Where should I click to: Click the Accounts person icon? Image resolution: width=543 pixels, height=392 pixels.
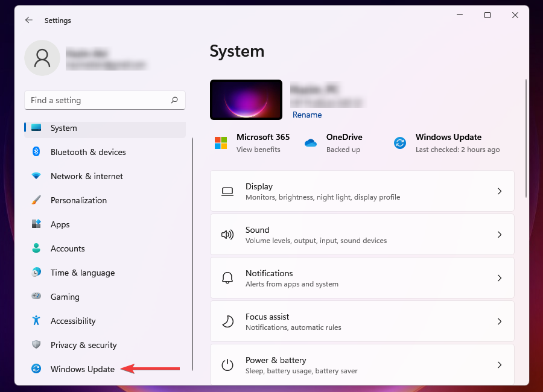[x=36, y=248]
